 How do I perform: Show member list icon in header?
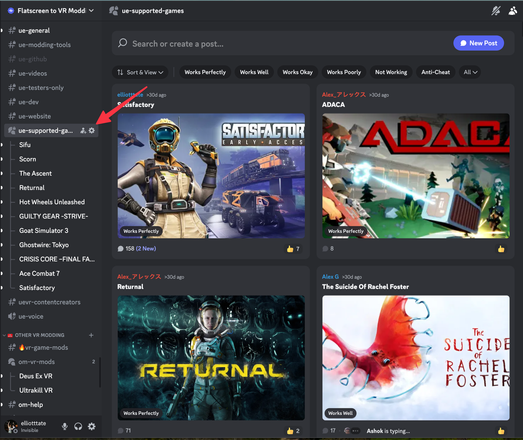click(x=513, y=11)
